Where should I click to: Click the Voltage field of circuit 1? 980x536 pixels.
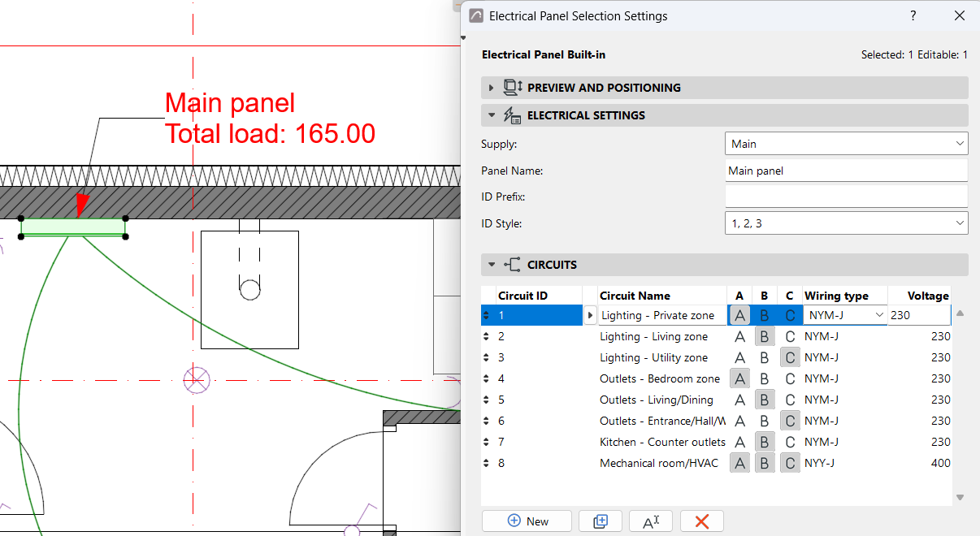pyautogui.click(x=919, y=315)
